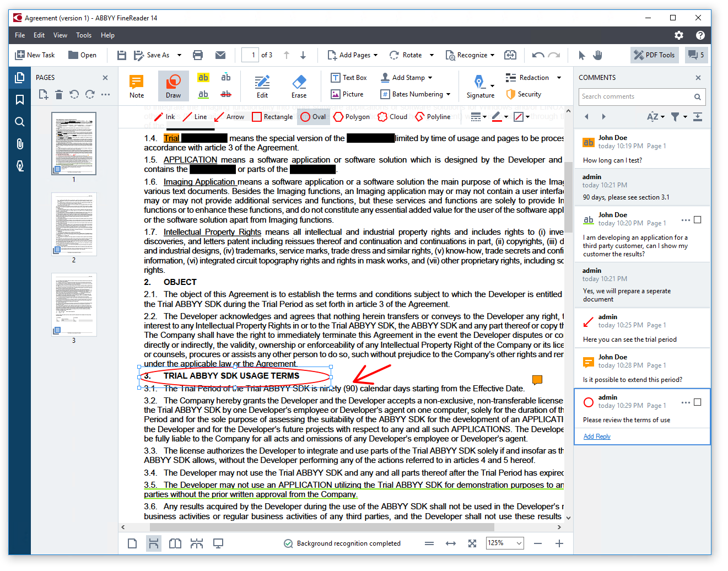Expand the Add Stamp dropdown

[430, 78]
